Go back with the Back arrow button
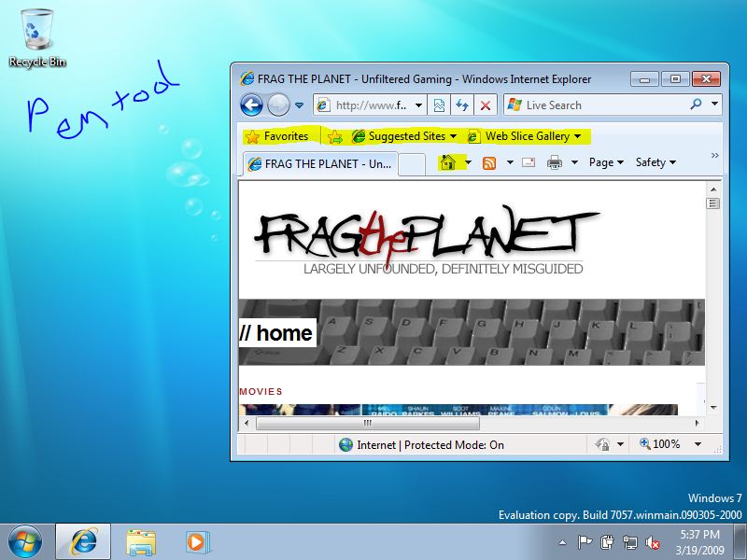This screenshot has height=560, width=747. point(251,105)
